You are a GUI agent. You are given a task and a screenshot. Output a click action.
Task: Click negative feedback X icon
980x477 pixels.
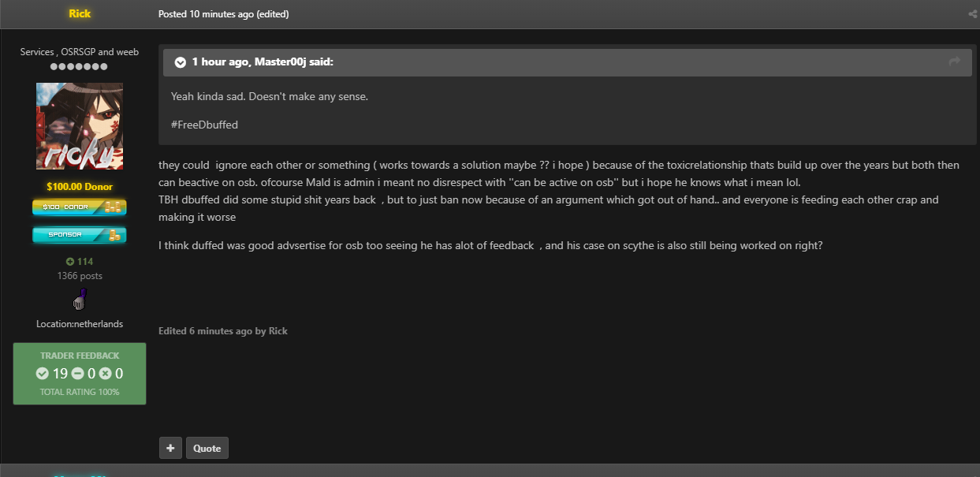(x=106, y=374)
